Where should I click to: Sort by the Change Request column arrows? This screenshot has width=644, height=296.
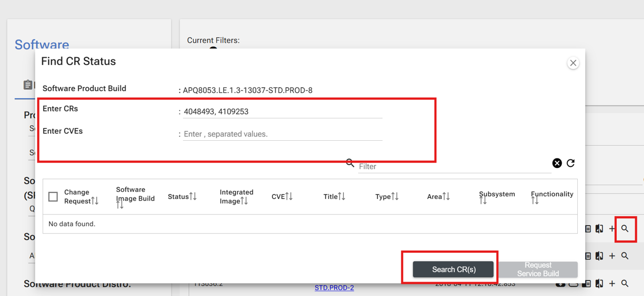click(95, 201)
